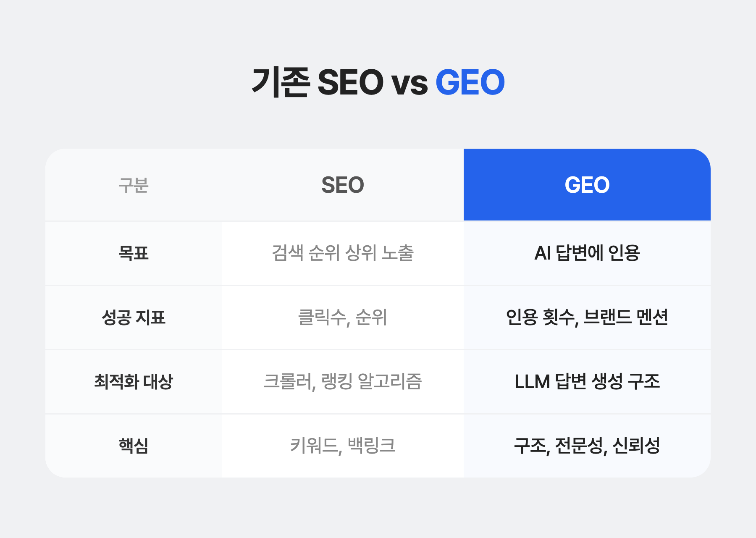Select cell '키워드, 백링크'
756x538 pixels.
coord(343,446)
